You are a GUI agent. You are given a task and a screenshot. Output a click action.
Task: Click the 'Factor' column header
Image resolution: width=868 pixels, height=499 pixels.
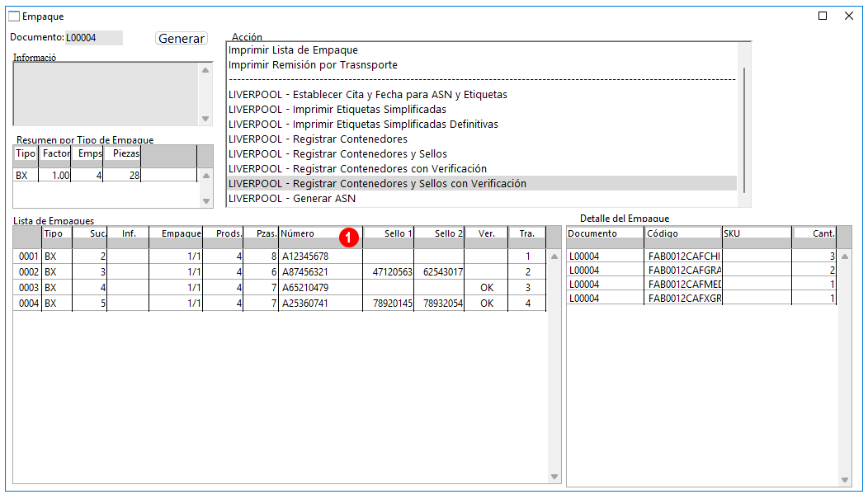click(x=55, y=156)
